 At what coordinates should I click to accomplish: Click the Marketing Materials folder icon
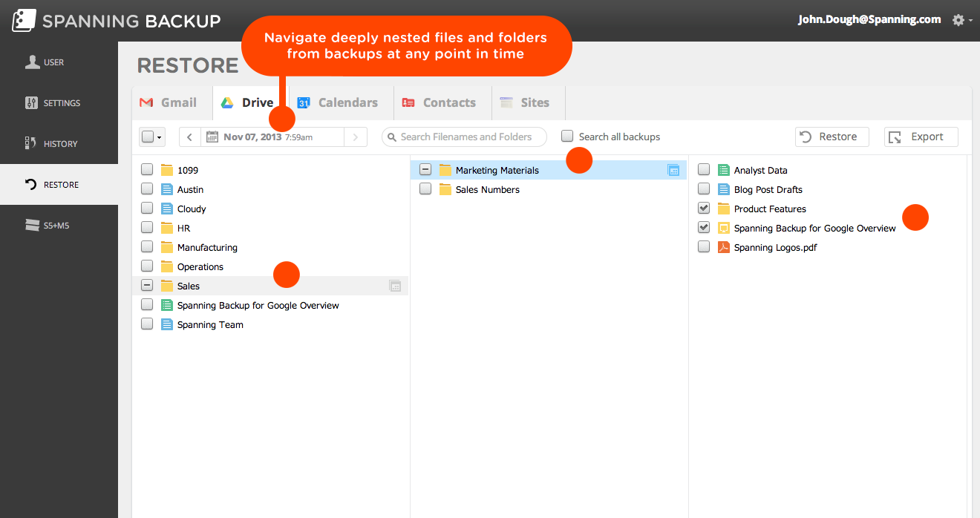pos(445,170)
